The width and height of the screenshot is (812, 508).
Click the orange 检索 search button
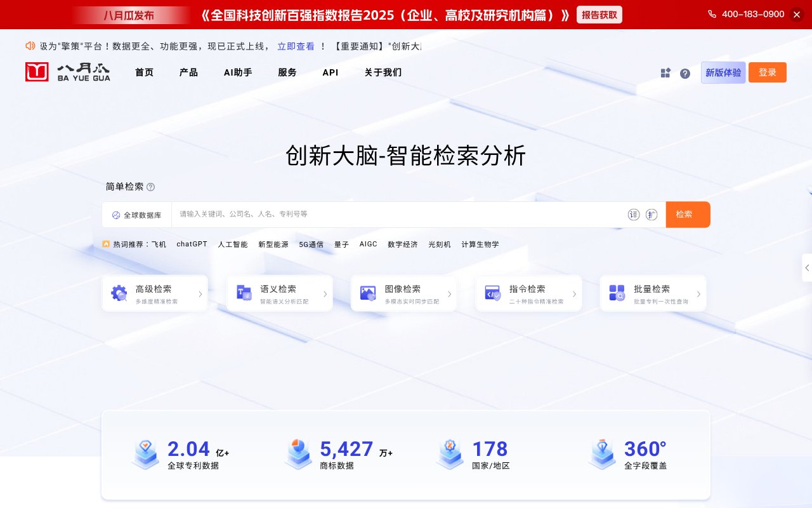(688, 215)
